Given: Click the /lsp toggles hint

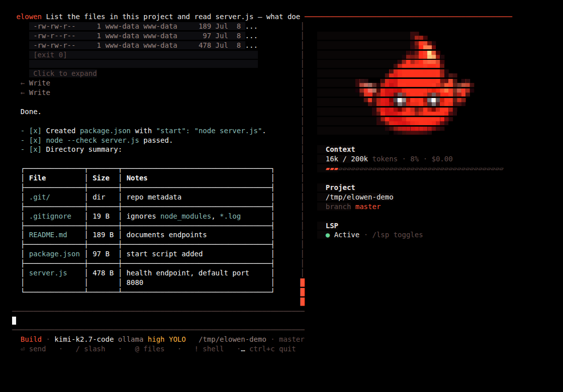Looking at the screenshot, I should [x=398, y=235].
